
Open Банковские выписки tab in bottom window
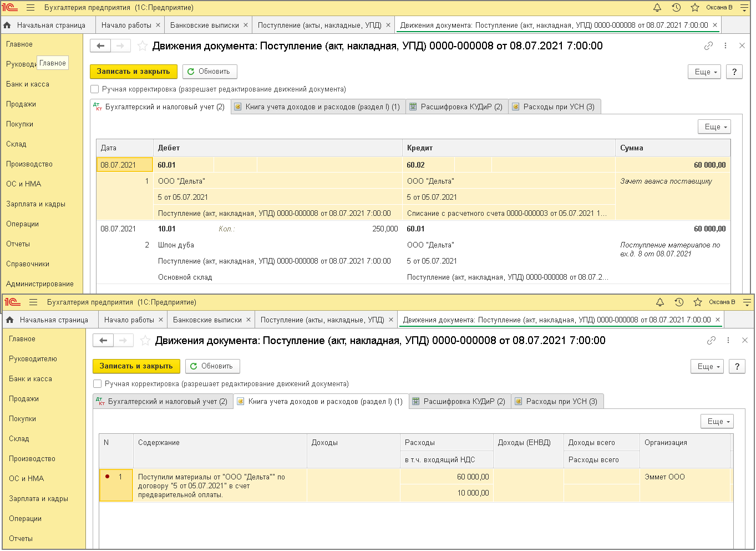tap(207, 320)
